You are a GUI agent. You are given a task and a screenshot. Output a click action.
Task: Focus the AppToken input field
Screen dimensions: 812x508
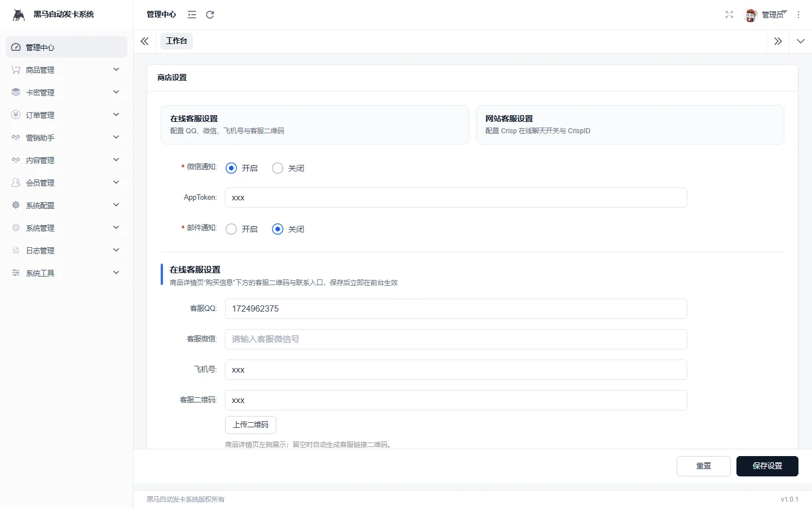[456, 198]
